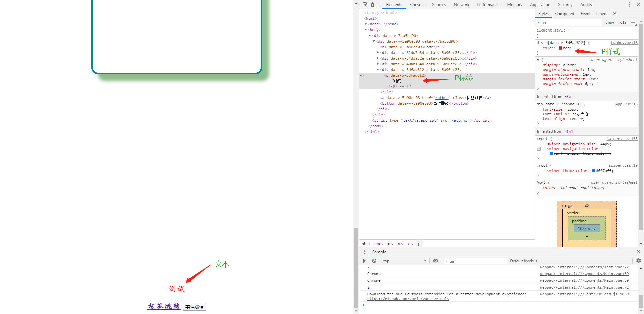Open the Default levels dropdown

point(524,261)
